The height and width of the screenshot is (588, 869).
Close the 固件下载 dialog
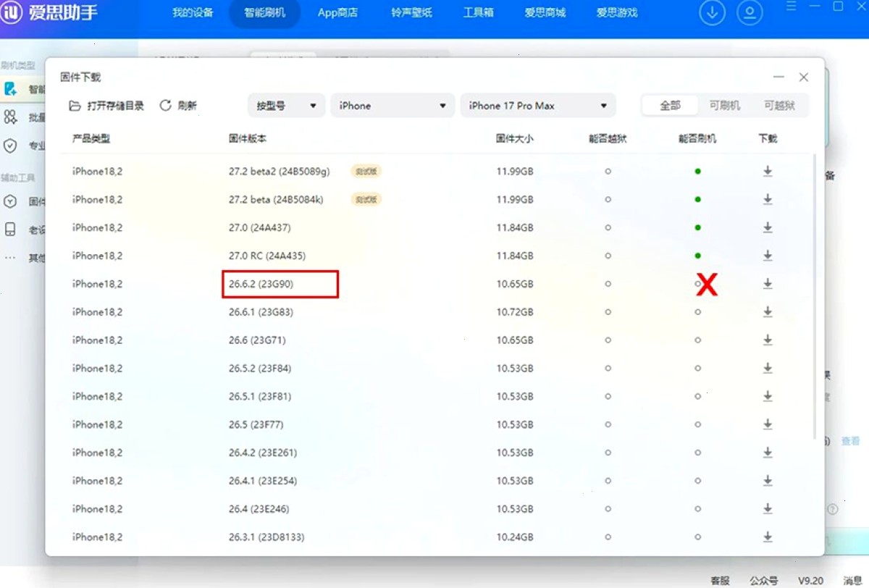804,77
